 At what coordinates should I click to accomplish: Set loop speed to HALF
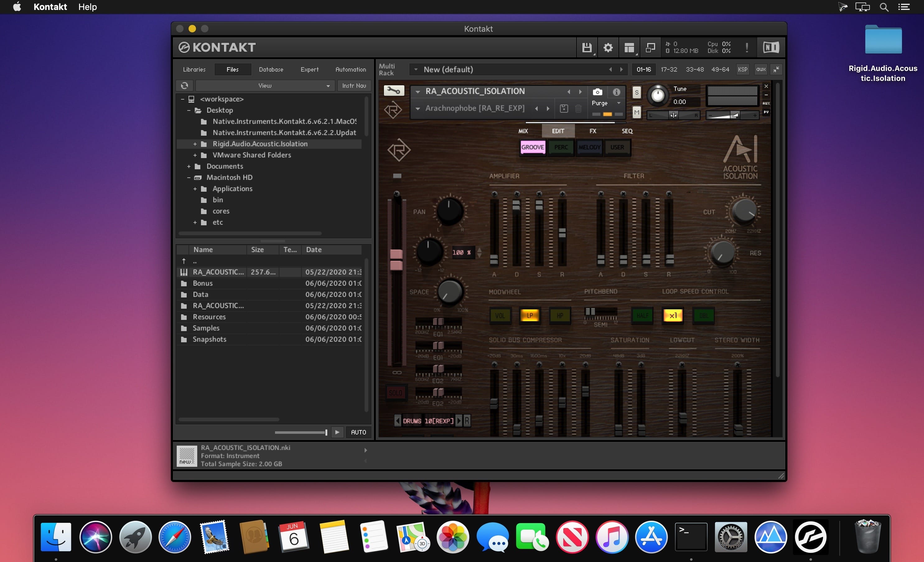click(642, 316)
